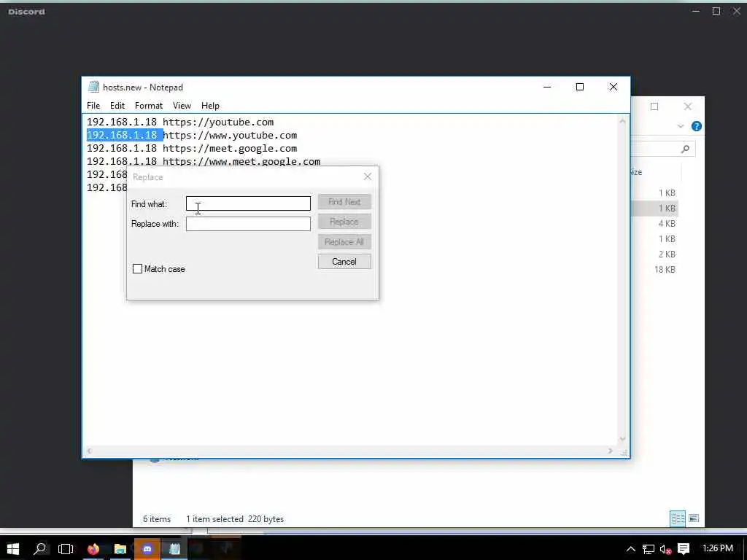Open the Notepad Help menu
The image size is (747, 560).
click(210, 106)
